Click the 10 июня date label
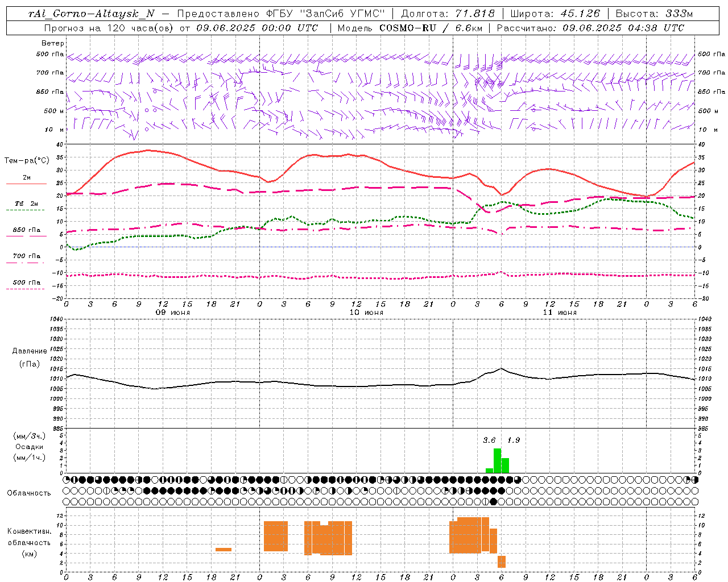The width and height of the screenshot is (728, 582). point(366,313)
